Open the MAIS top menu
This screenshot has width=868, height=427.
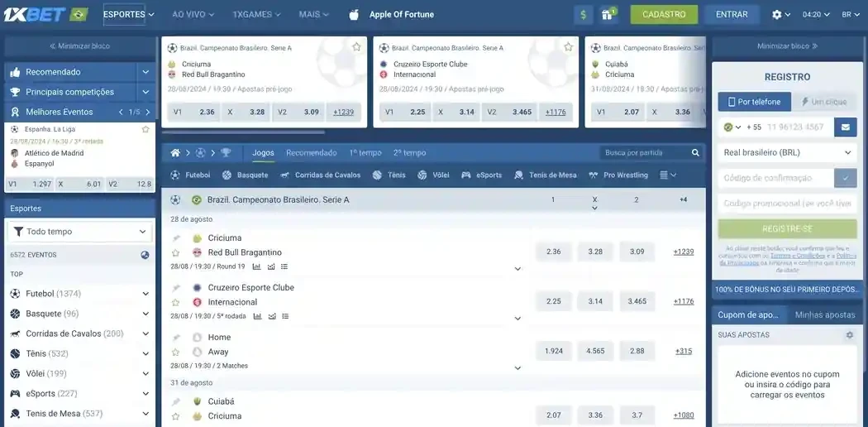(x=314, y=14)
